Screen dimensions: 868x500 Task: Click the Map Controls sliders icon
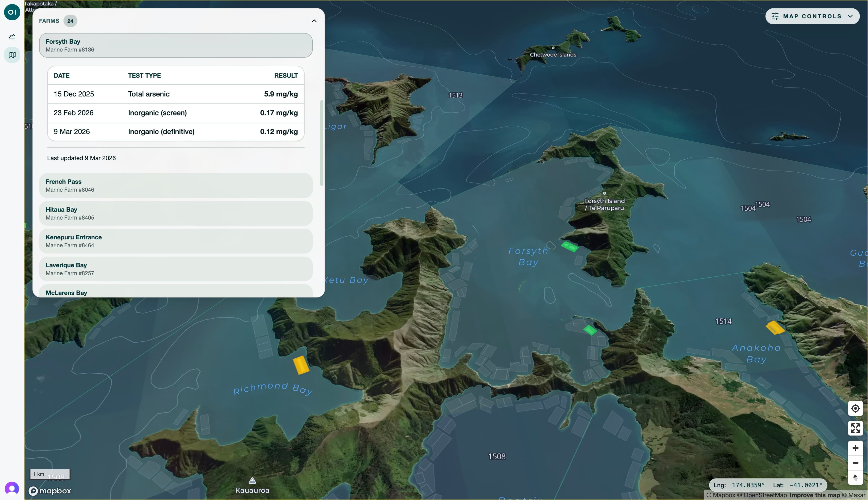[776, 16]
